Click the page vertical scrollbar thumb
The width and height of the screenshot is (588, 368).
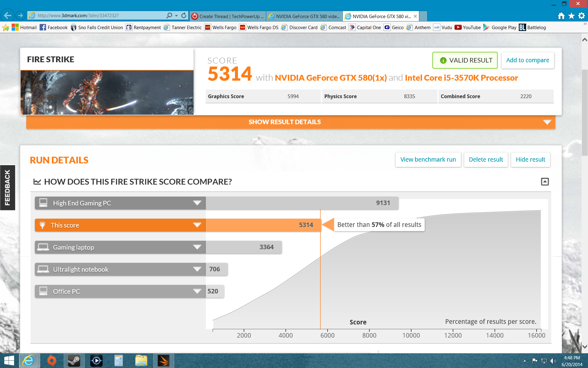click(x=585, y=113)
